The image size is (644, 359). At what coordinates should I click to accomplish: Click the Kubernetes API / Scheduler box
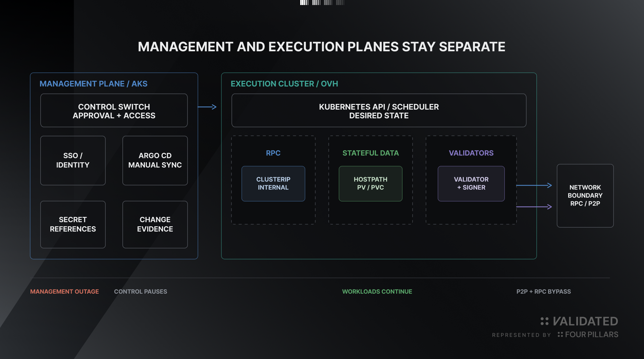pos(379,110)
